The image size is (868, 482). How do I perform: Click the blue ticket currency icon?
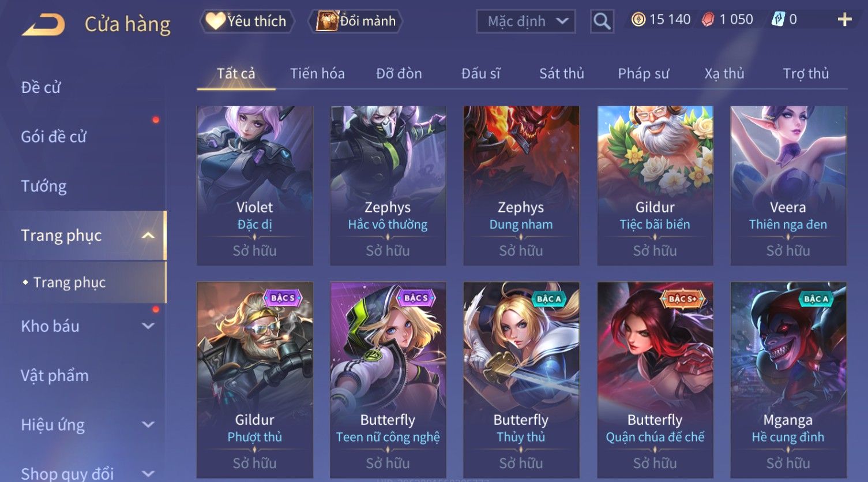778,20
